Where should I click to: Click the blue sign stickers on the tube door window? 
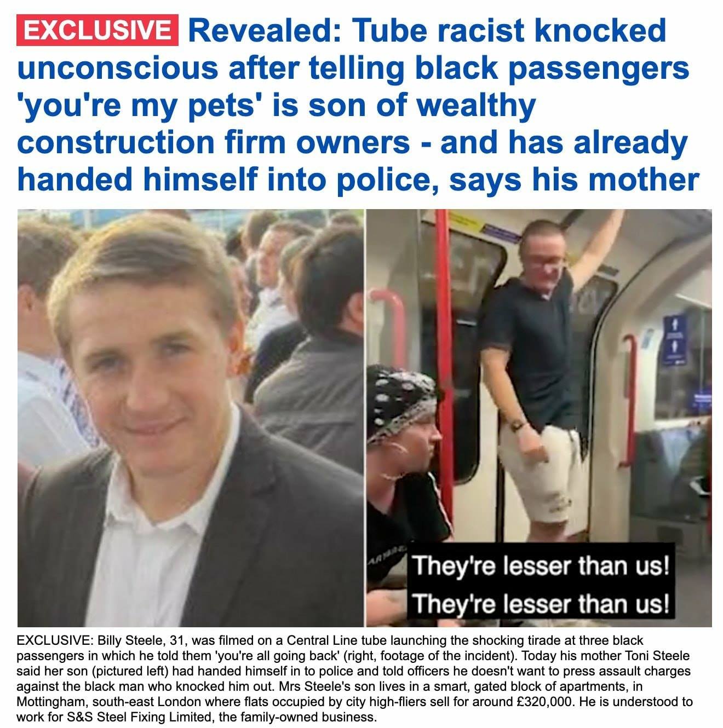tap(674, 340)
